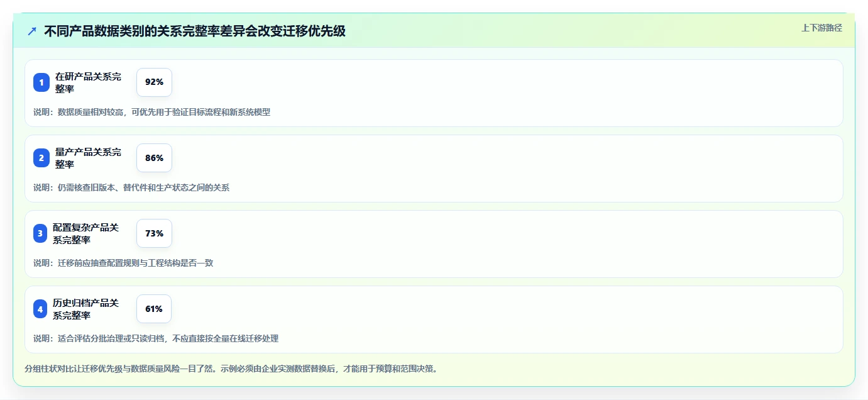Select the 历史归档产品关系完整率 label
This screenshot has height=400, width=868.
click(85, 309)
